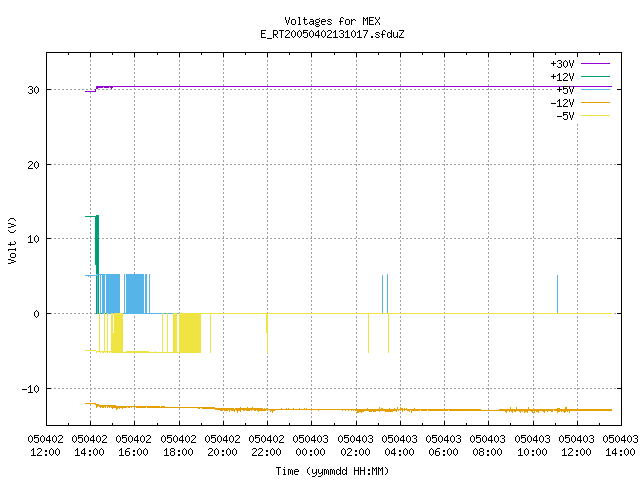Viewport: 640px width, 480px height.
Task: Click the x-axis tick 050402 16:00
Action: pos(134,446)
